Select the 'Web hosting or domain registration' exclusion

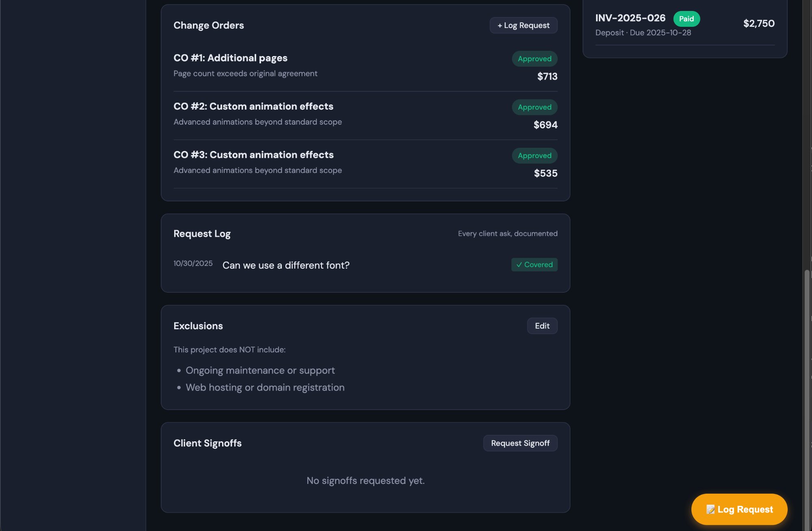point(265,387)
